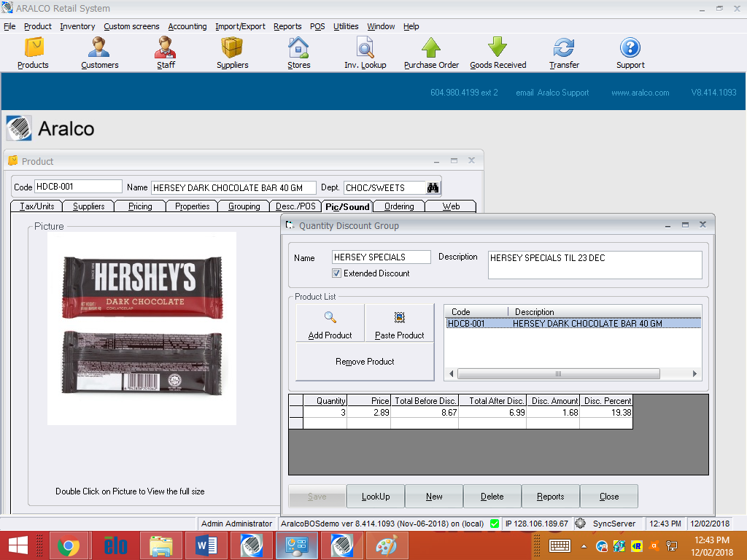Click the Price cell showing 2.89
747x560 pixels.
(368, 413)
